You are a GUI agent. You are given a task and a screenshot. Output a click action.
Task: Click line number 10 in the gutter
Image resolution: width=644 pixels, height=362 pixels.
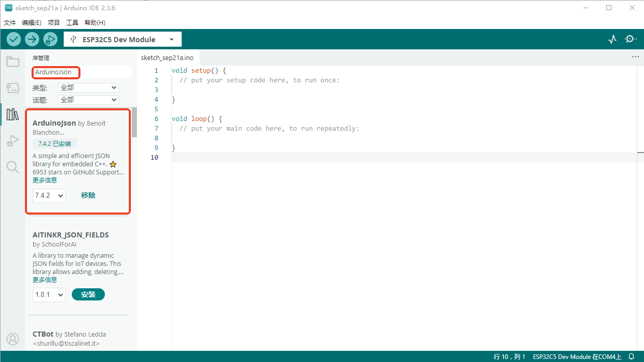pyautogui.click(x=154, y=158)
